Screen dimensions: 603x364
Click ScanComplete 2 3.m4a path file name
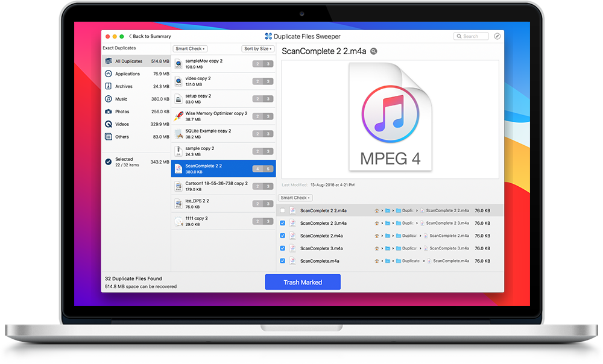(447, 223)
